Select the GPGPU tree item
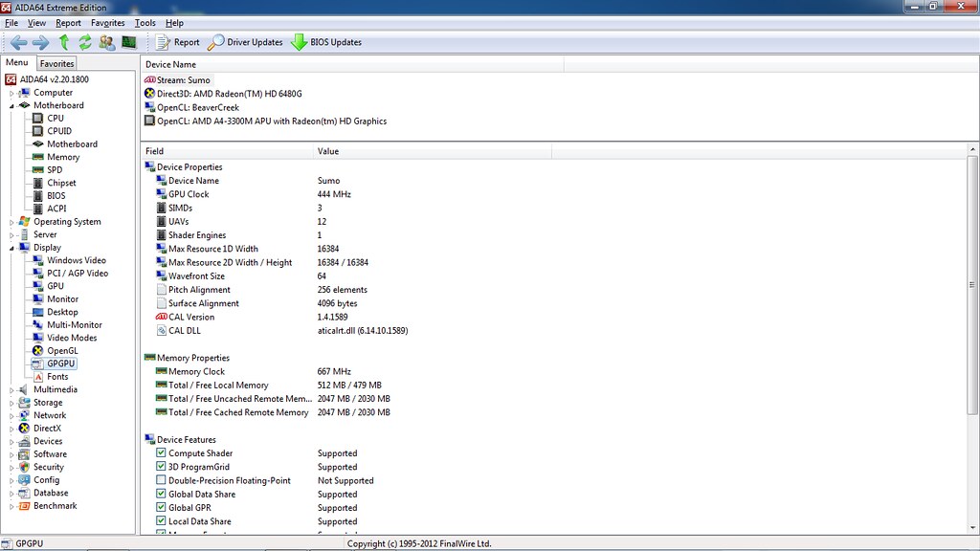The image size is (980, 551). [x=61, y=364]
